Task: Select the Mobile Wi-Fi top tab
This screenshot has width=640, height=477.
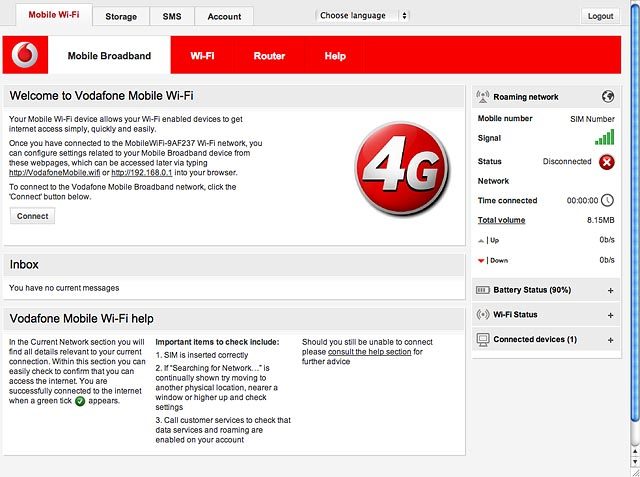Action: click(54, 15)
